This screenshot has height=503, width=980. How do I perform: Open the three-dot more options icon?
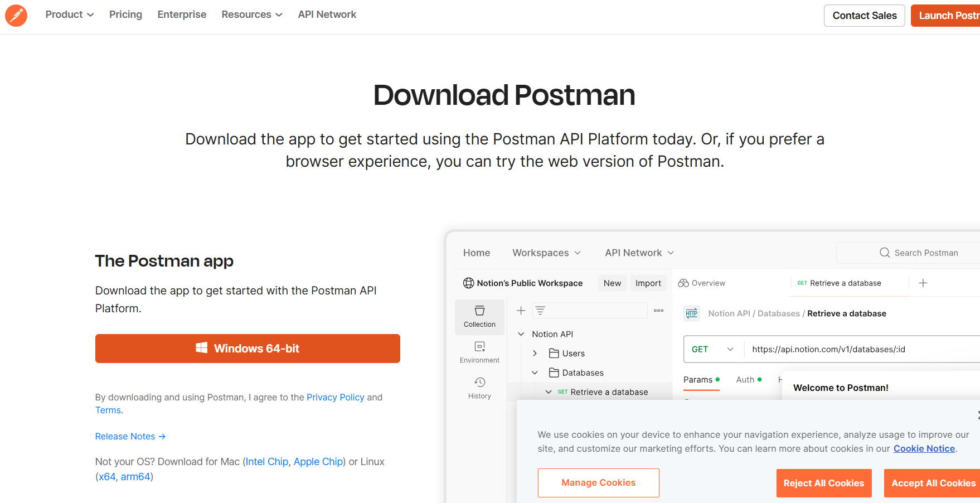[659, 311]
